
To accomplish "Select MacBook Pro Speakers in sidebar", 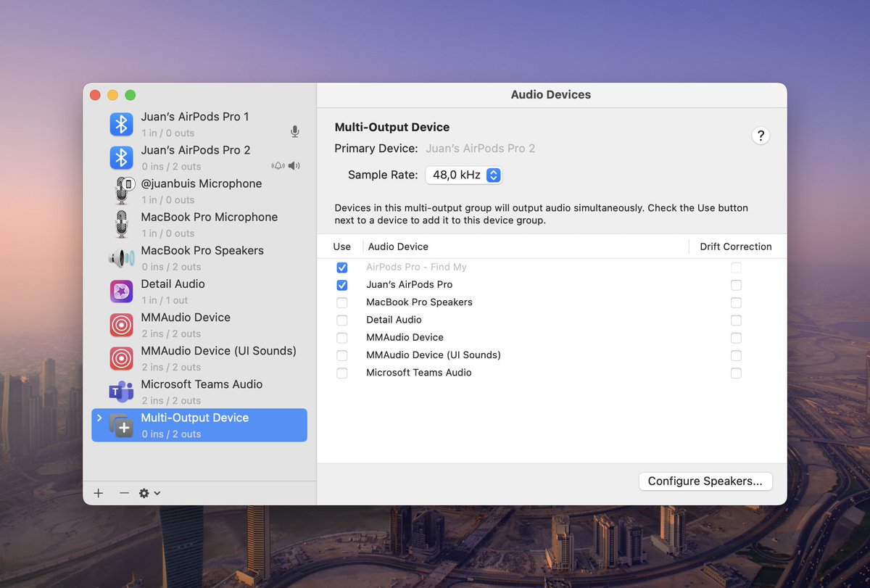I will pyautogui.click(x=199, y=257).
